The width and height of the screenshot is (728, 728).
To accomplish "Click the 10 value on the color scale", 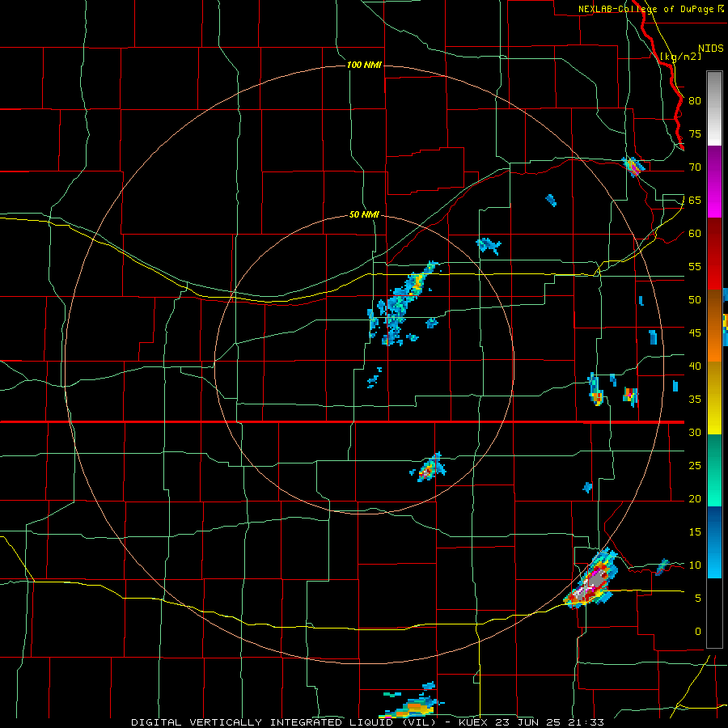I will (x=695, y=565).
